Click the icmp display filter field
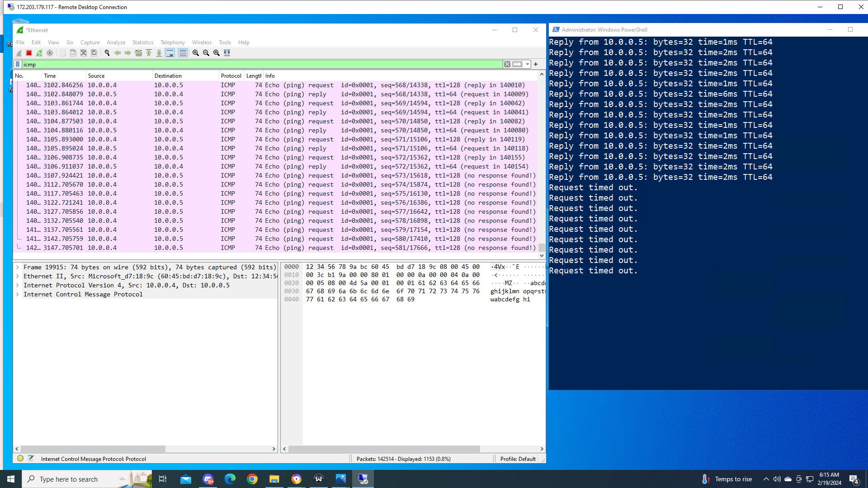The image size is (868, 488). pos(262,64)
